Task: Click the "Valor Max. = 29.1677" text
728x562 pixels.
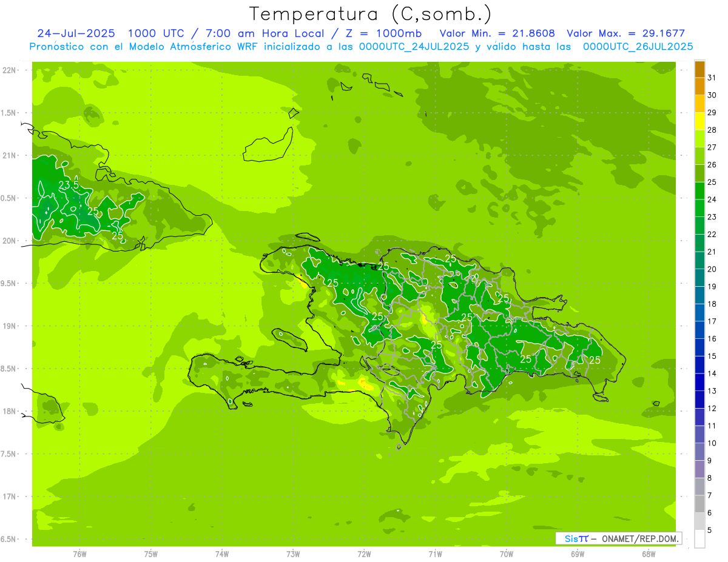Action: (x=625, y=33)
